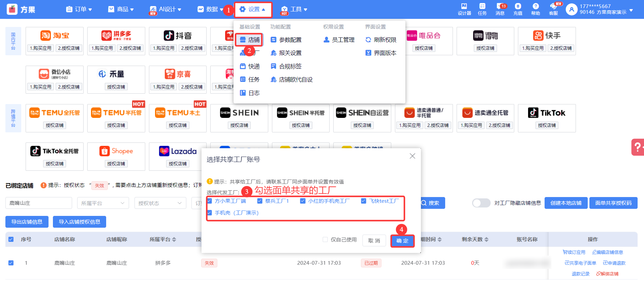Screen dimensions: 644x290
Task: Click the 方果 logo in the header
Action: (x=21, y=9)
